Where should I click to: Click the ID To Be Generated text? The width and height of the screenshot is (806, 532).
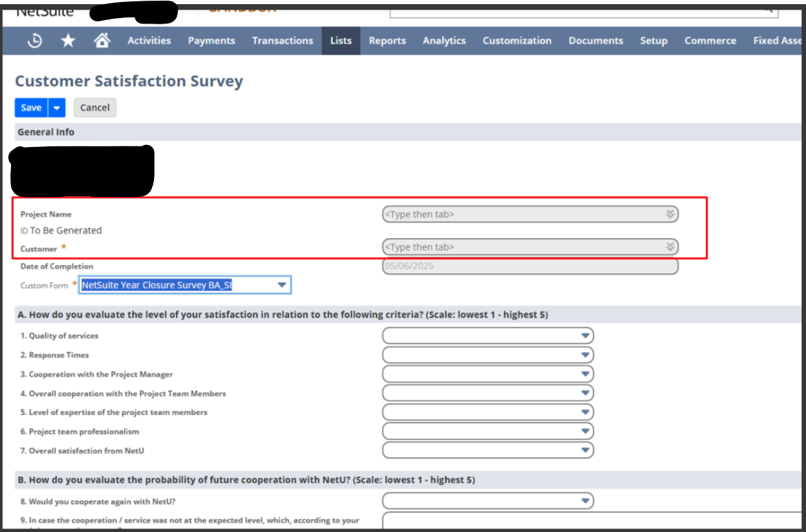click(x=61, y=230)
